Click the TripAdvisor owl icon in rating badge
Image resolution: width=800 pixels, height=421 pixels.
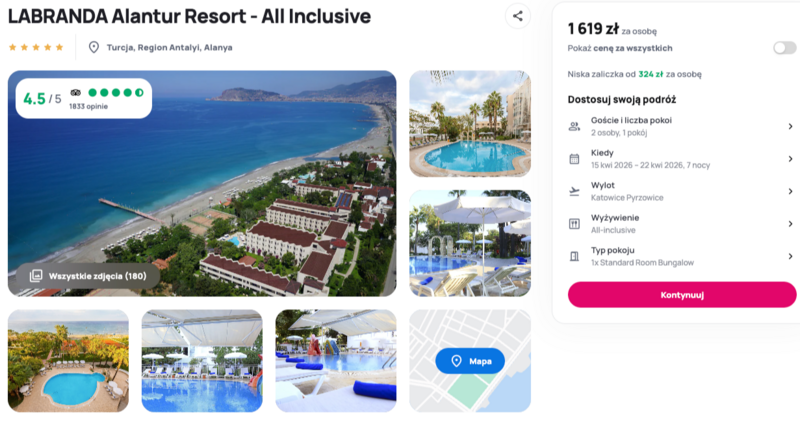pos(76,92)
